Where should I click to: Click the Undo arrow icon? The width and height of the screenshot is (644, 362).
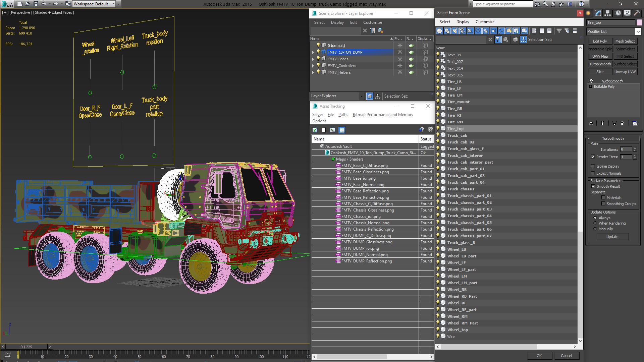tap(44, 4)
